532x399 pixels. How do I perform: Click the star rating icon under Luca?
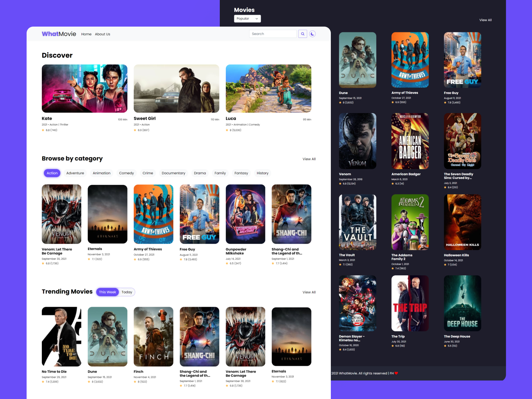(227, 130)
